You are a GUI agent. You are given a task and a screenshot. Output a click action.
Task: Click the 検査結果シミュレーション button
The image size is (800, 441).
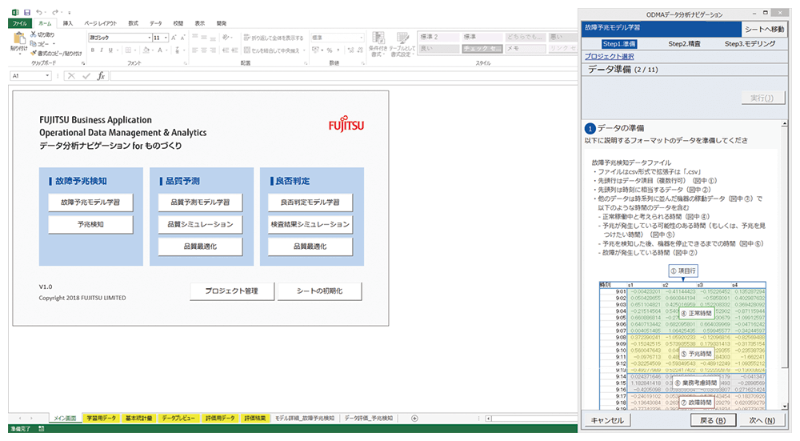pyautogui.click(x=310, y=224)
